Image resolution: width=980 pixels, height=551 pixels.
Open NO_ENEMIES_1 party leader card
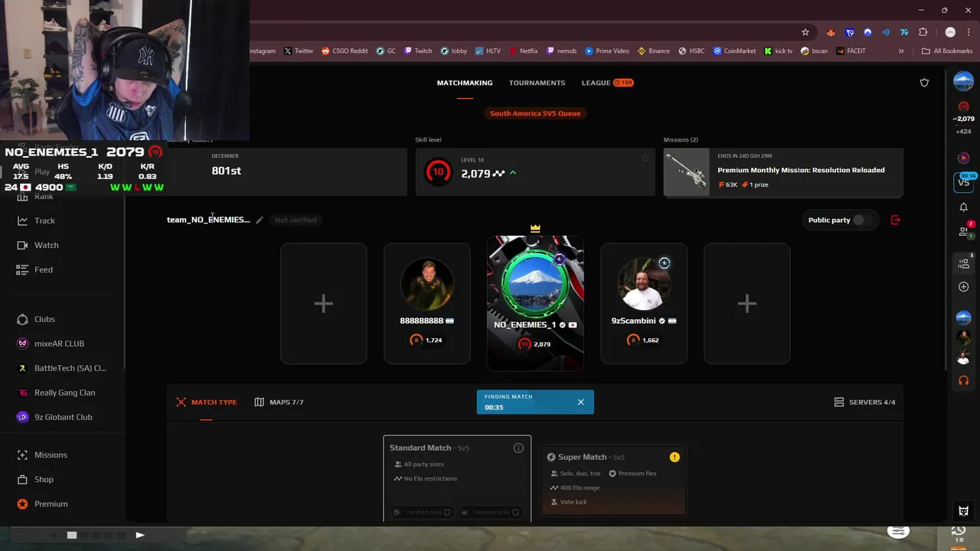coord(535,303)
